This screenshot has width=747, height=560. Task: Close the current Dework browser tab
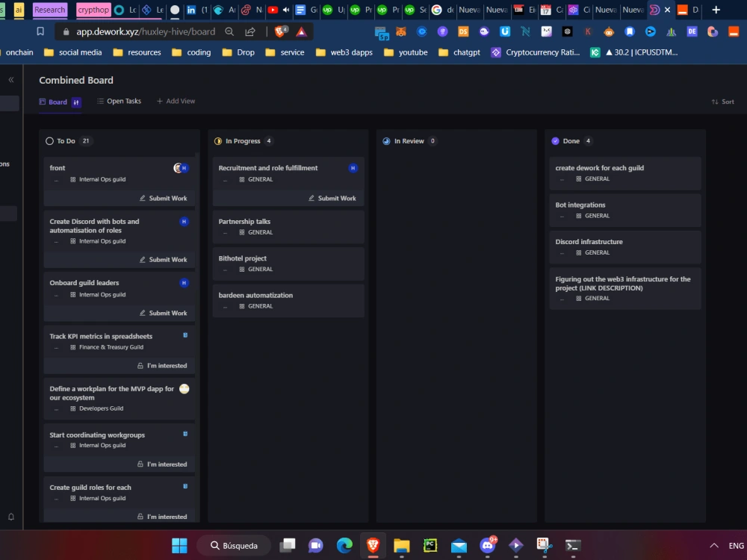667,10
